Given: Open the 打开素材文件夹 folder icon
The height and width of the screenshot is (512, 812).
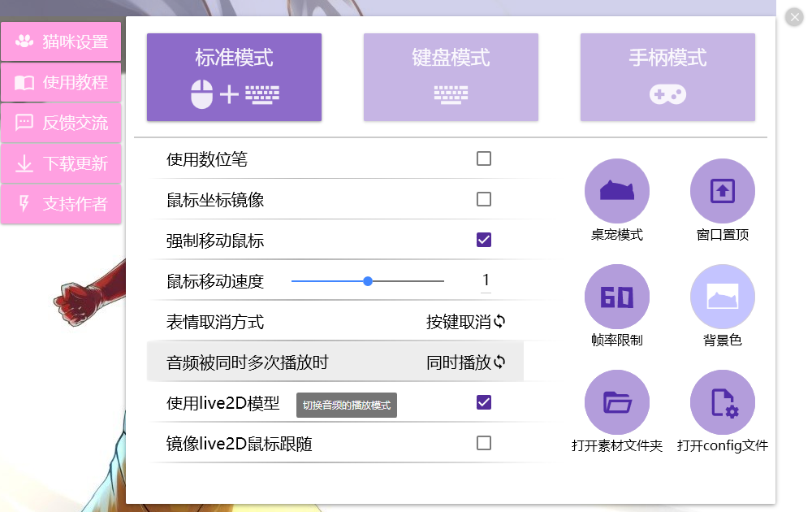Looking at the screenshot, I should click(616, 402).
